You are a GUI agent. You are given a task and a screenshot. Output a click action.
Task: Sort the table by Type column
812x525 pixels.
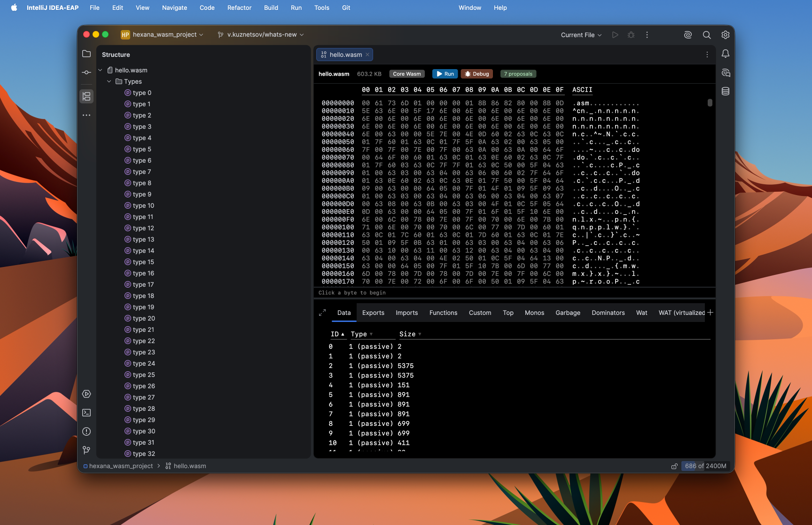[361, 334]
